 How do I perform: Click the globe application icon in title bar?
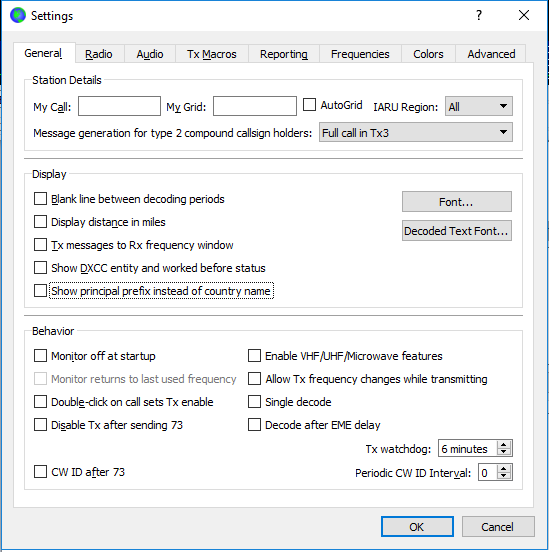[18, 15]
